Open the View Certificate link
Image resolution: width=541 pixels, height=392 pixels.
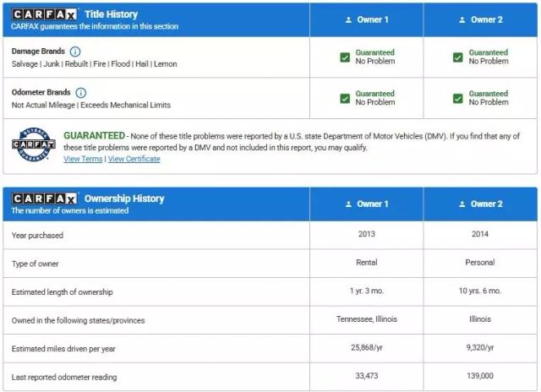click(x=134, y=159)
